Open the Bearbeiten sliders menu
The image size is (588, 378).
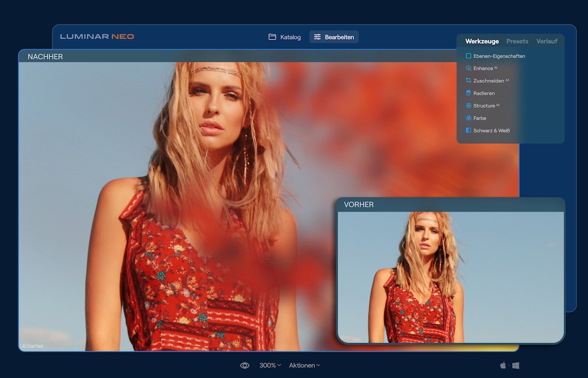click(318, 36)
